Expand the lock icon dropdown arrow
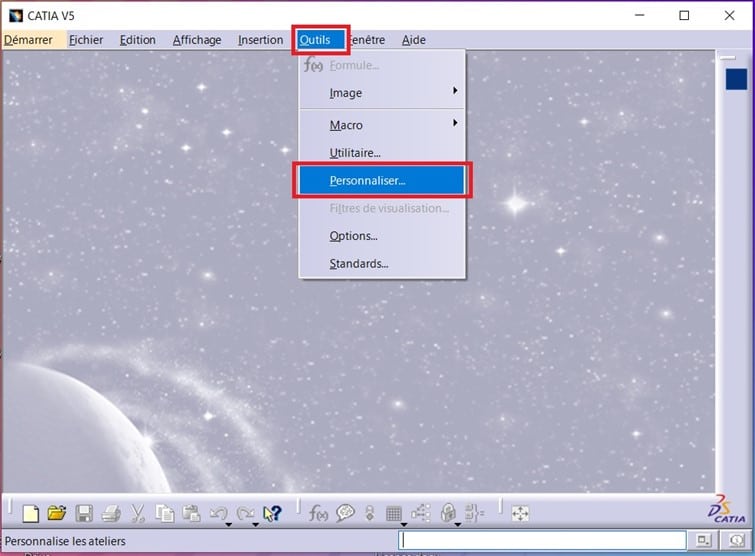Screen dimensions: 755x556 (x=458, y=524)
